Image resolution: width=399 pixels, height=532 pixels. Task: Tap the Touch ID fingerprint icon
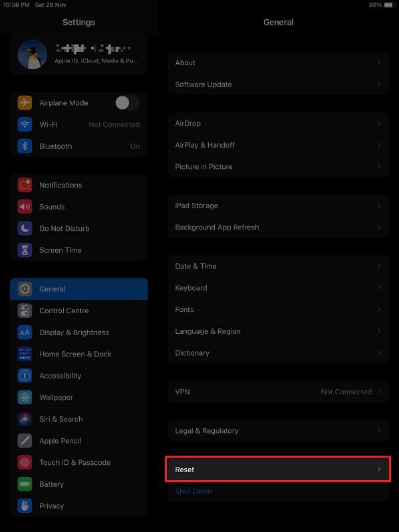(x=25, y=462)
